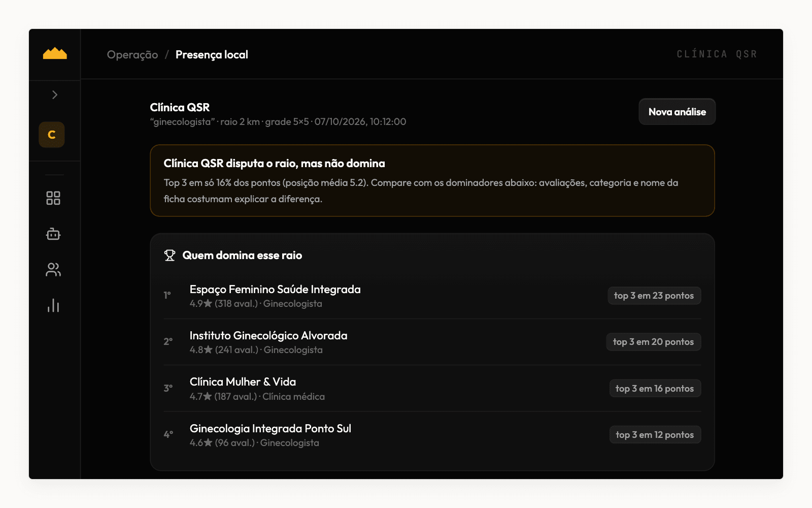Click the 4.7 star Clínica médica line

point(257,397)
